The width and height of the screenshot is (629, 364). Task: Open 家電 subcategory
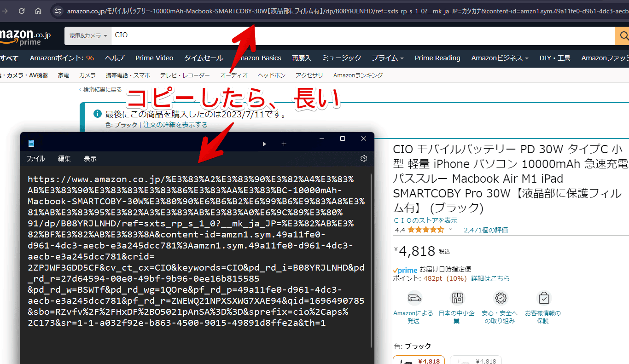pyautogui.click(x=64, y=75)
